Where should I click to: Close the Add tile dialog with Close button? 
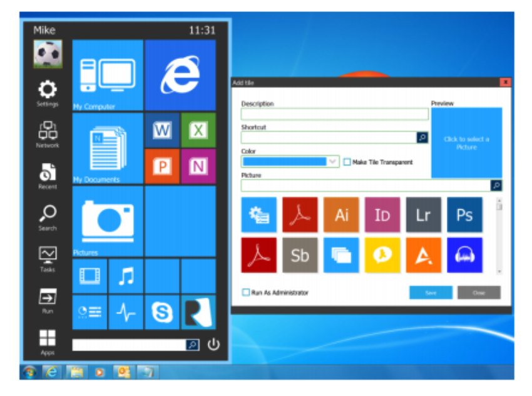pyautogui.click(x=478, y=292)
